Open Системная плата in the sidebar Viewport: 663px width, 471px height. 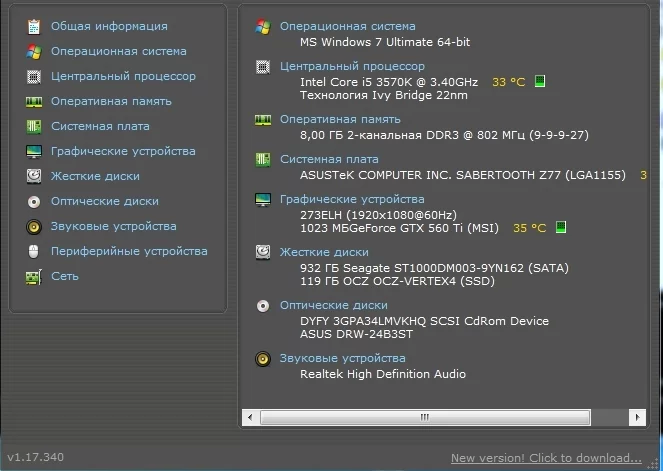pos(100,126)
